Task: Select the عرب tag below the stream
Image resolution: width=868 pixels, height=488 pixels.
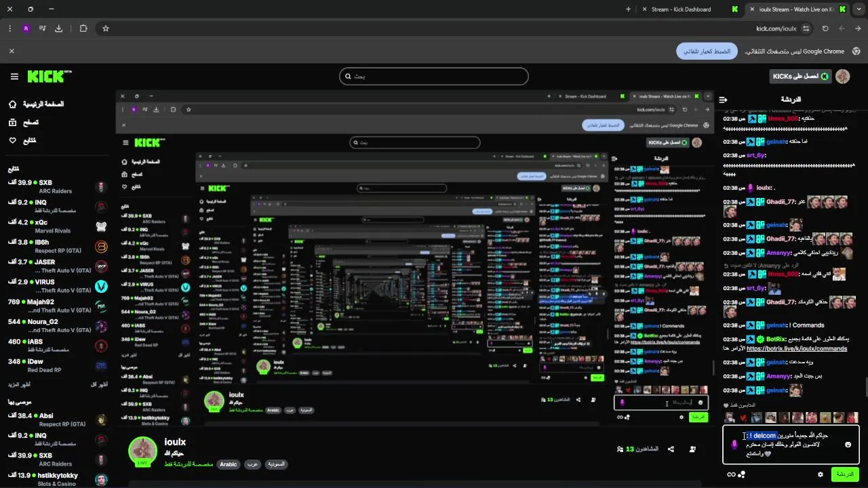Action: coord(252,464)
